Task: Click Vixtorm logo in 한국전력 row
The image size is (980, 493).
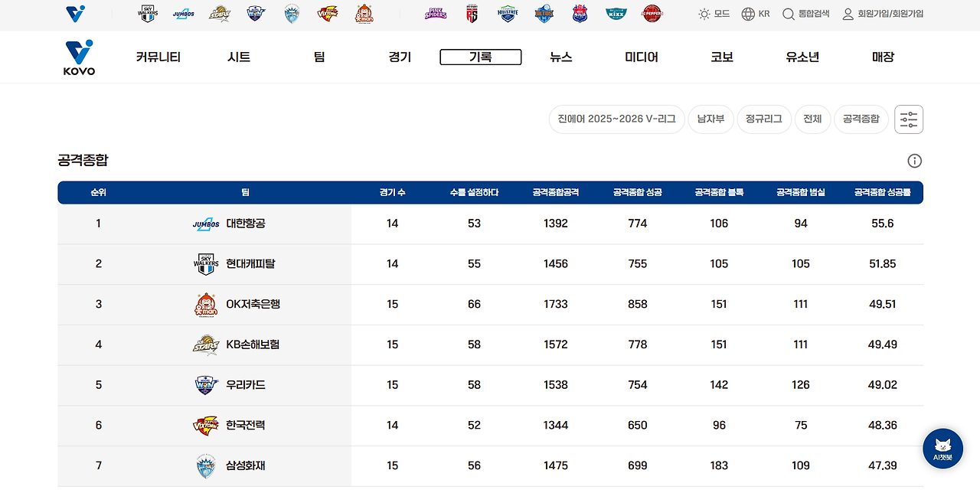Action: click(206, 426)
